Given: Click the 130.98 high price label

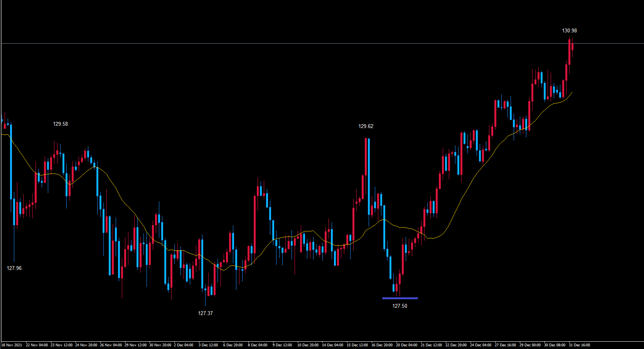Looking at the screenshot, I should (569, 30).
